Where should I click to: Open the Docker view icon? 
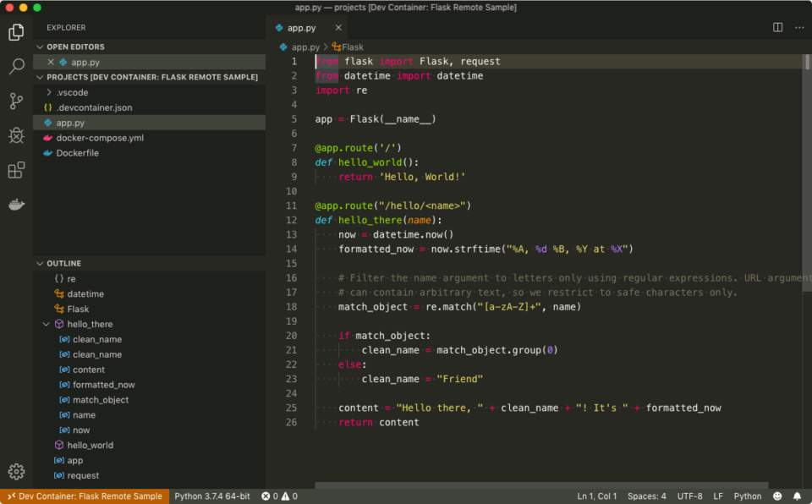(16, 204)
